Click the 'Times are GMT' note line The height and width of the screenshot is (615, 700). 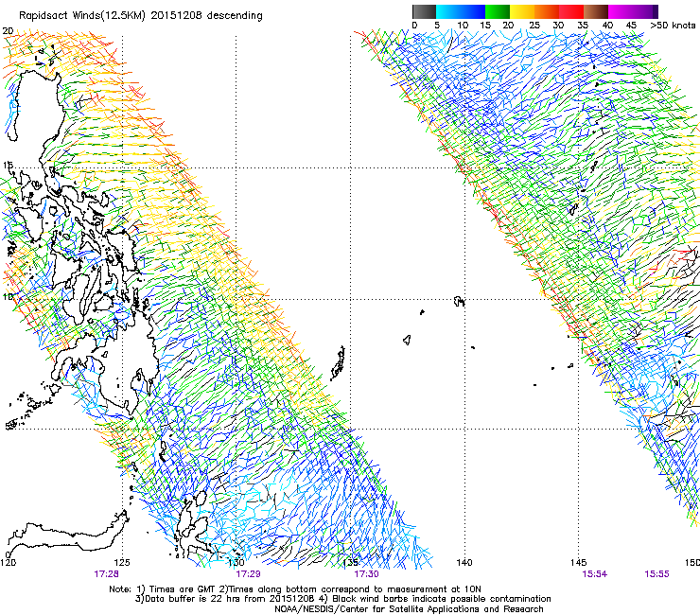295,589
